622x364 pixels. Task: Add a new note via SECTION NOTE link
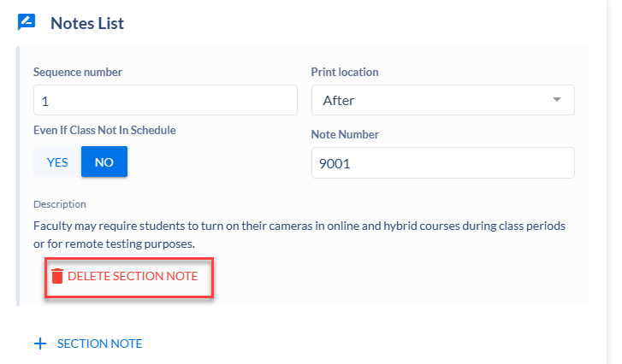point(99,343)
